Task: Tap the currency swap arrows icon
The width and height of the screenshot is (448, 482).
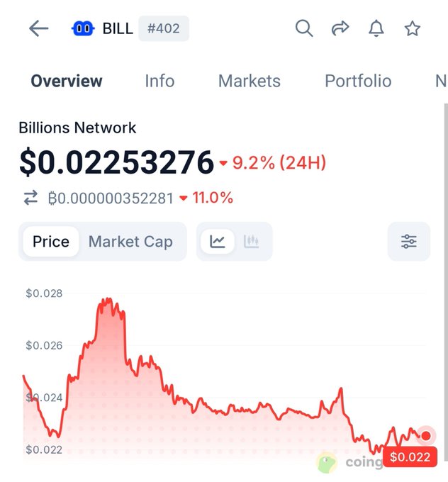Action: pos(30,197)
